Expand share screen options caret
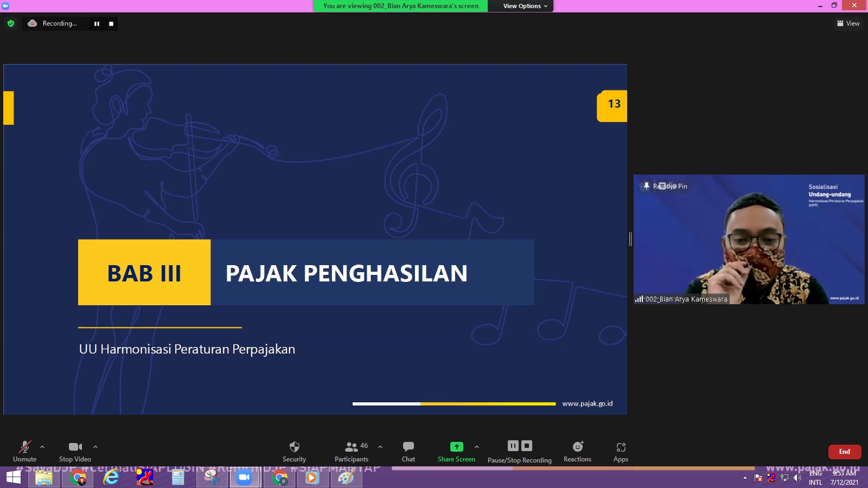 click(x=477, y=447)
